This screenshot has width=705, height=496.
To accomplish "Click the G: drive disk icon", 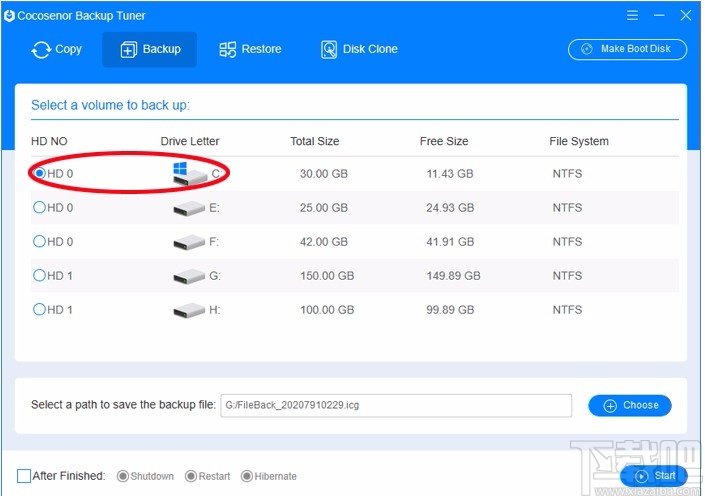I will point(189,276).
